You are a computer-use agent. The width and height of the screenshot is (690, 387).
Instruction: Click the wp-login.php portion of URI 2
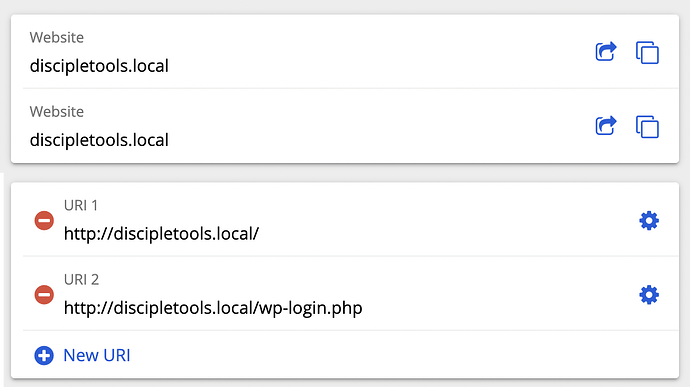pos(311,308)
